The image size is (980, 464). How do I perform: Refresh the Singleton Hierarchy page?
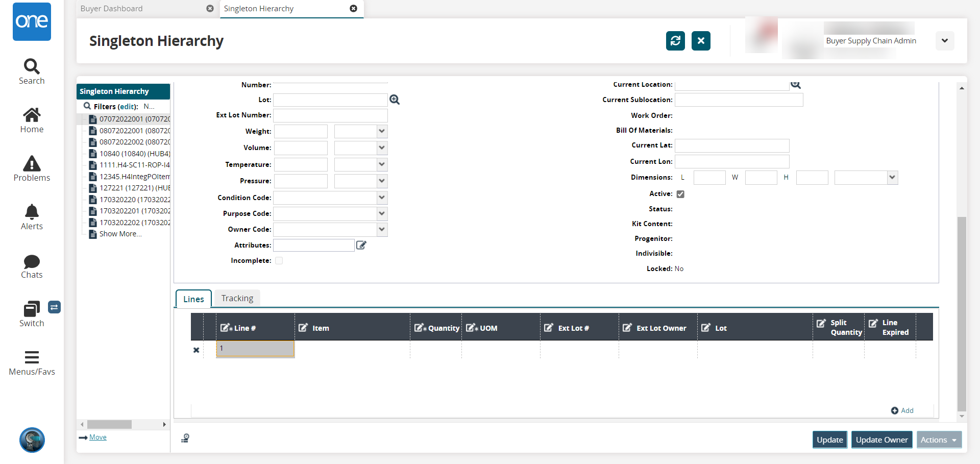675,41
